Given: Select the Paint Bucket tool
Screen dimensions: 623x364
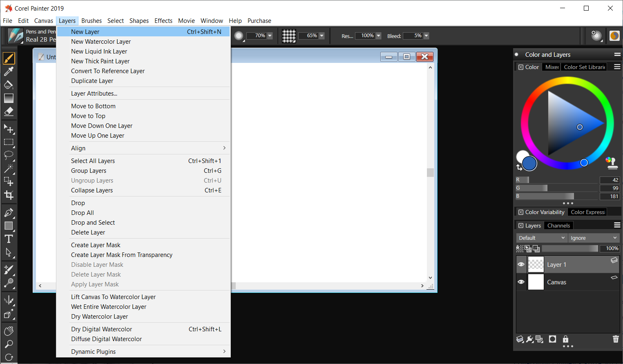Looking at the screenshot, I should point(9,85).
